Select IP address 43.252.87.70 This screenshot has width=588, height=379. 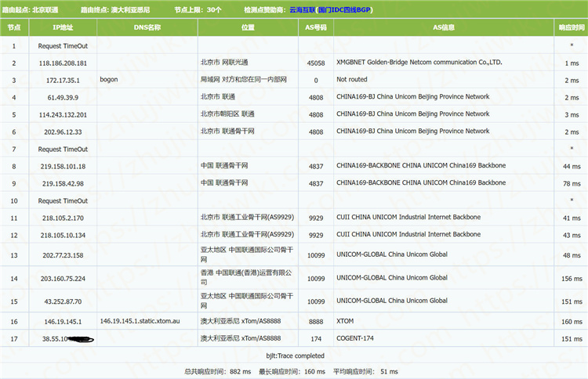coord(63,301)
